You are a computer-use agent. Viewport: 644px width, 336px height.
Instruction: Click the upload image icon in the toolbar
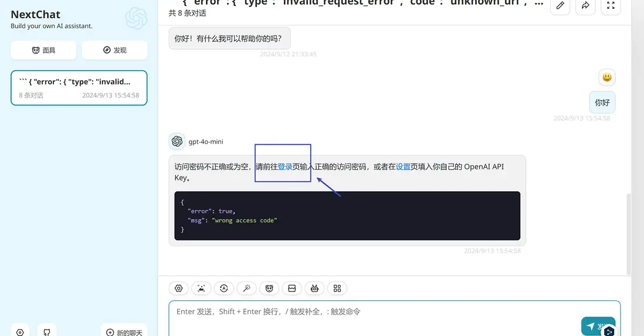tap(201, 289)
